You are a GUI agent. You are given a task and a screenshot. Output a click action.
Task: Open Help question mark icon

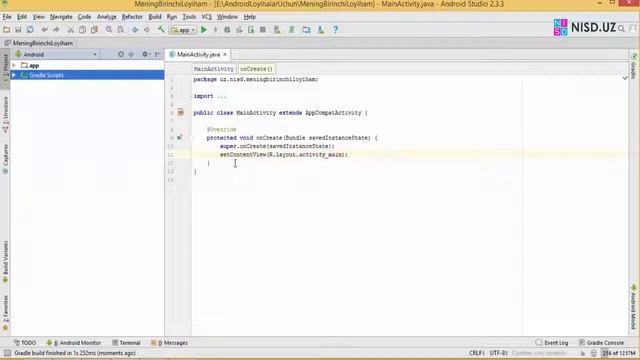point(336,30)
